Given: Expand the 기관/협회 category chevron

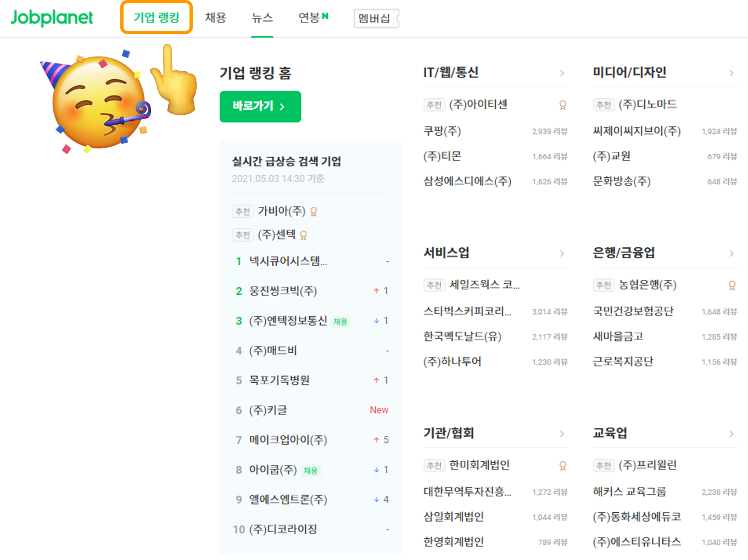Looking at the screenshot, I should click(x=562, y=434).
